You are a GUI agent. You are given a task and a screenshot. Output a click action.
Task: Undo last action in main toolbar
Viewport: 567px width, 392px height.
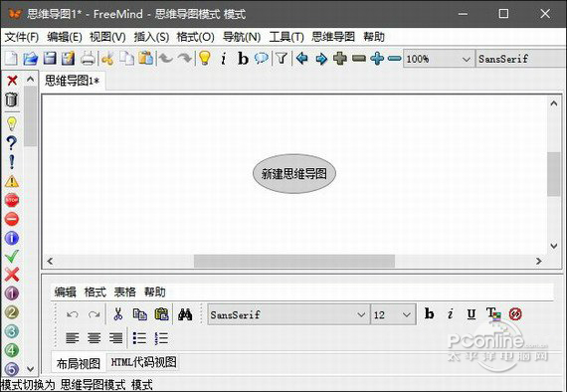coord(165,59)
